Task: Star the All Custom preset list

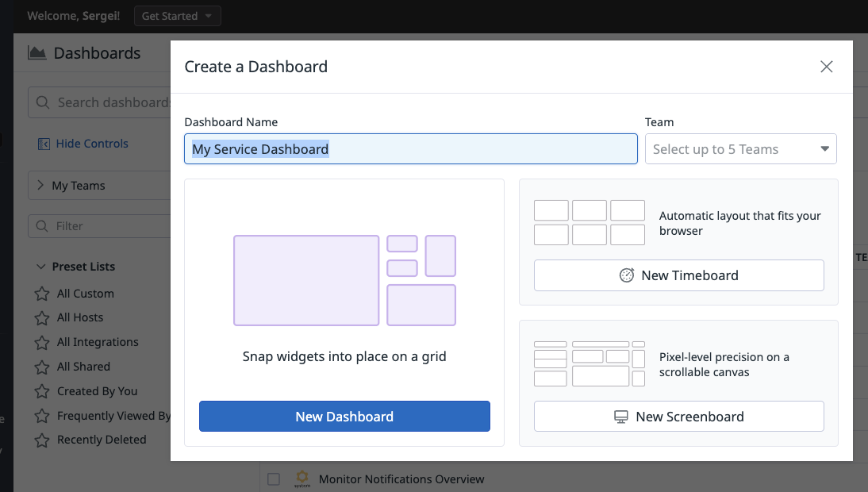Action: coord(42,294)
